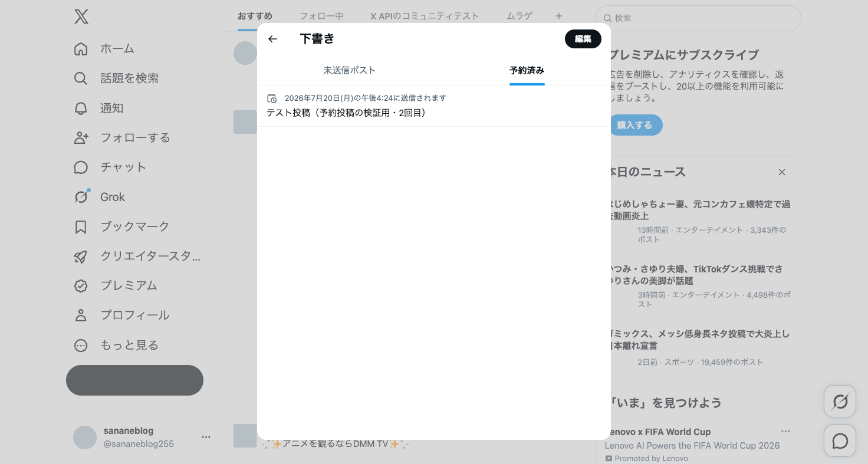
Task: Open the floating chat message button
Action: click(840, 441)
